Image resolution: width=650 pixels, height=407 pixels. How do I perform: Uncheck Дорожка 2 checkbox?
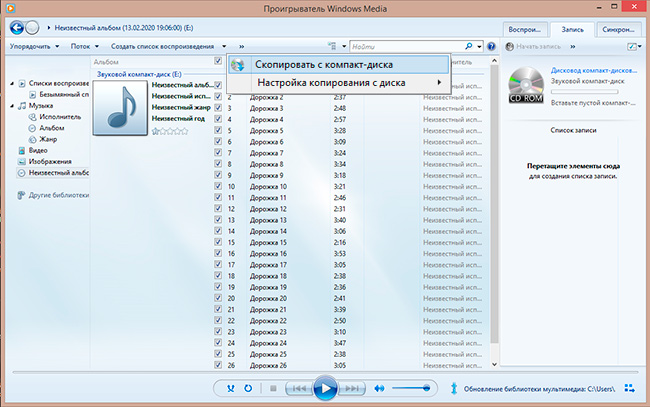[x=218, y=97]
